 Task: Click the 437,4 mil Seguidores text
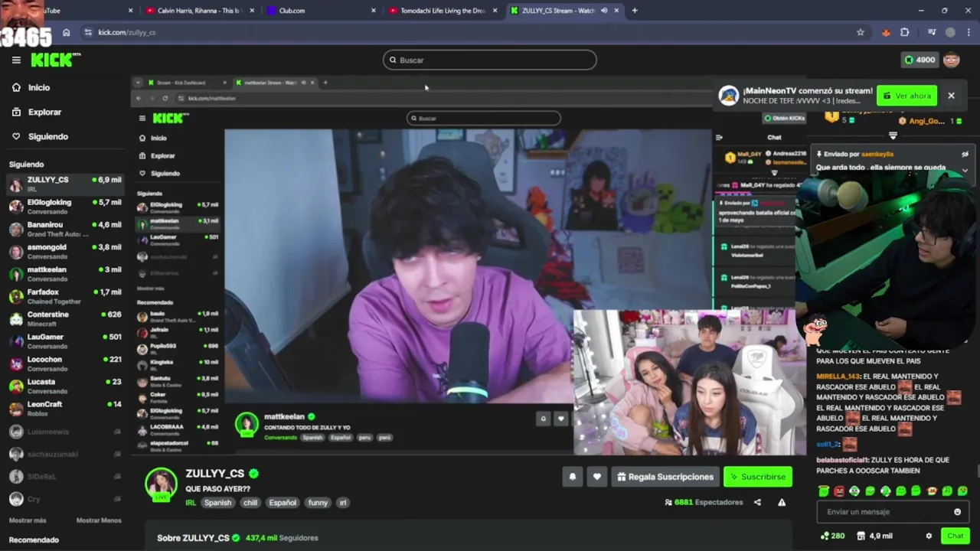coord(282,538)
